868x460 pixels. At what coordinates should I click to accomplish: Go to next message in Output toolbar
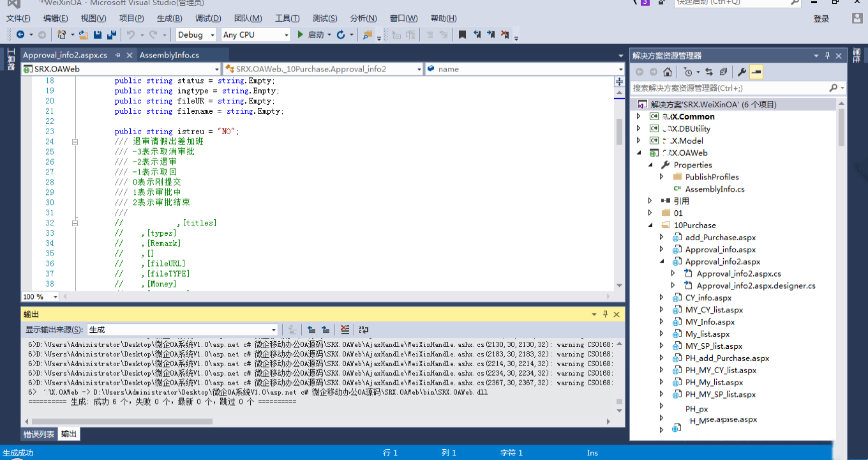[325, 330]
